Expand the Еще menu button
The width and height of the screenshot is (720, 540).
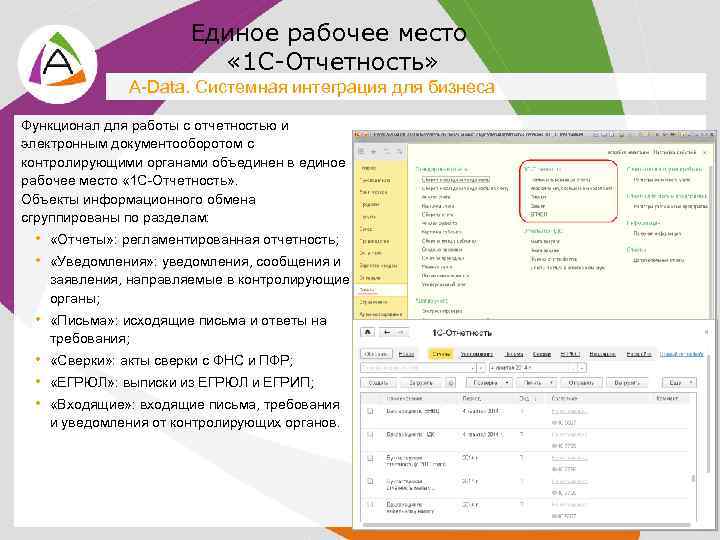tap(679, 382)
